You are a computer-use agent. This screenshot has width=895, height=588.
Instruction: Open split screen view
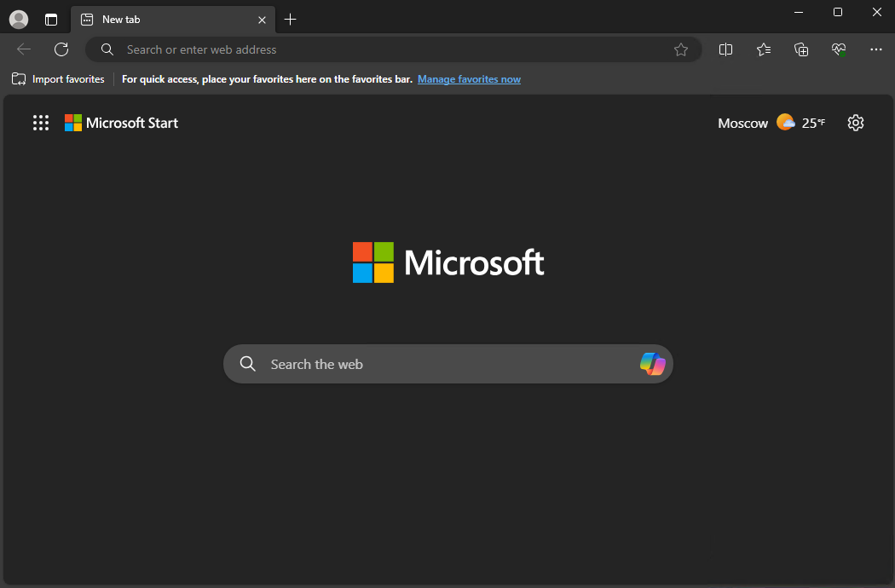725,49
